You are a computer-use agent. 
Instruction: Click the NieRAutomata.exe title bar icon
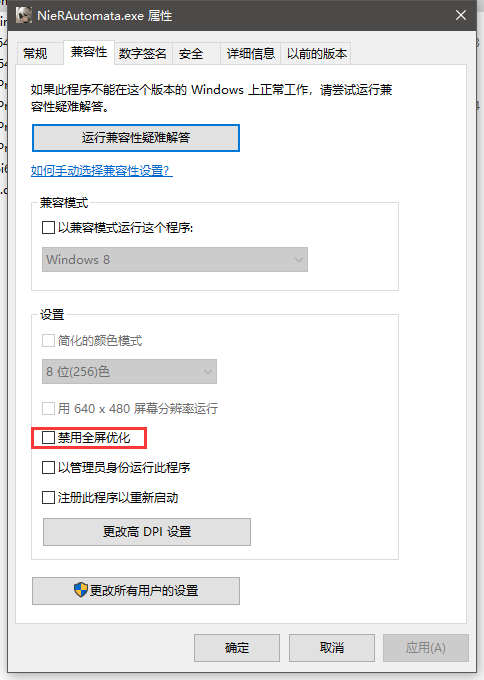(x=24, y=15)
